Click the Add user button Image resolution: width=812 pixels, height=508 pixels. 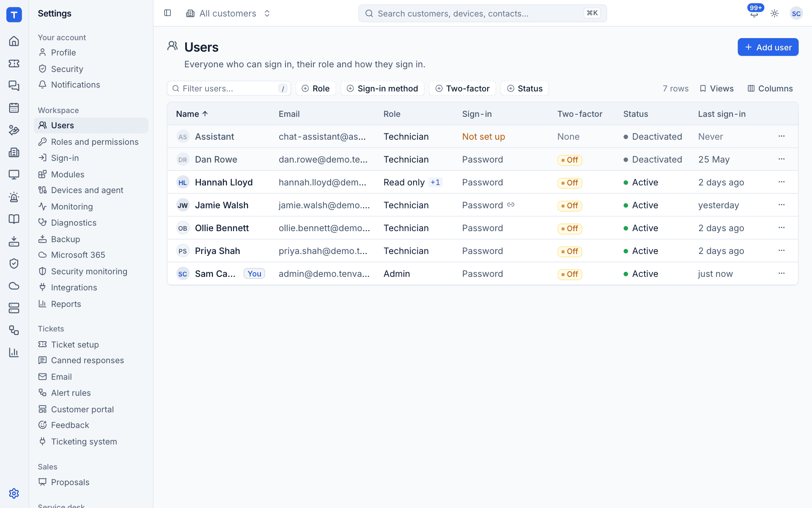(x=768, y=47)
